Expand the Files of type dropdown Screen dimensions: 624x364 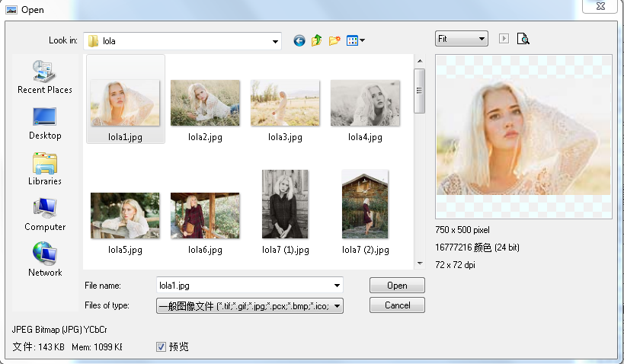tap(337, 306)
